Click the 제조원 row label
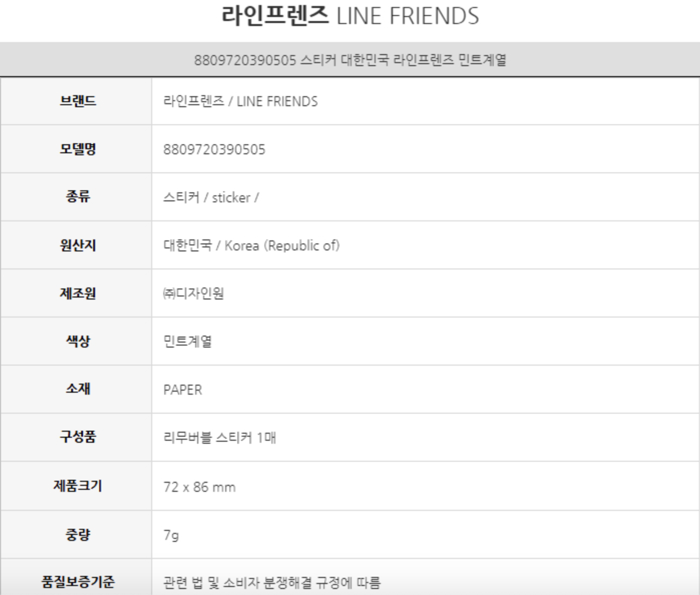The width and height of the screenshot is (700, 595). tap(78, 293)
